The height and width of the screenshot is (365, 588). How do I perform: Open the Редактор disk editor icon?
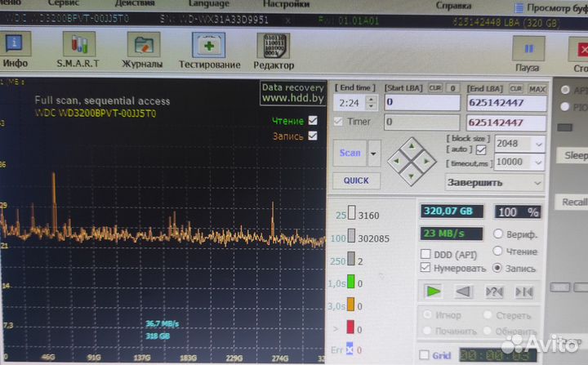click(x=274, y=47)
